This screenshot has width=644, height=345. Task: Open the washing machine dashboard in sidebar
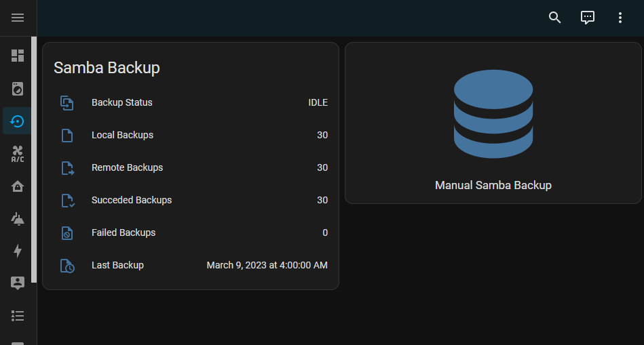pos(18,88)
